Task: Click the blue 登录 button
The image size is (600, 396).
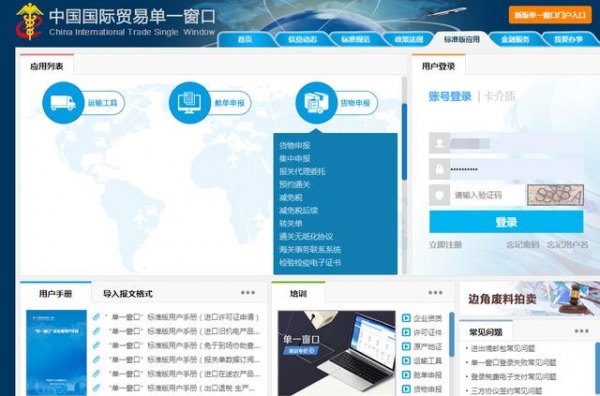Action: tap(506, 222)
